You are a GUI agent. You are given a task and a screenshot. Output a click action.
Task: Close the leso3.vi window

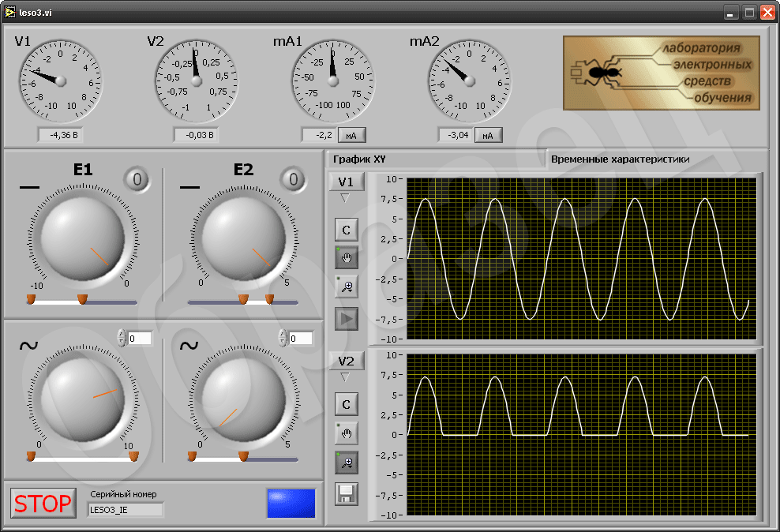(x=767, y=13)
